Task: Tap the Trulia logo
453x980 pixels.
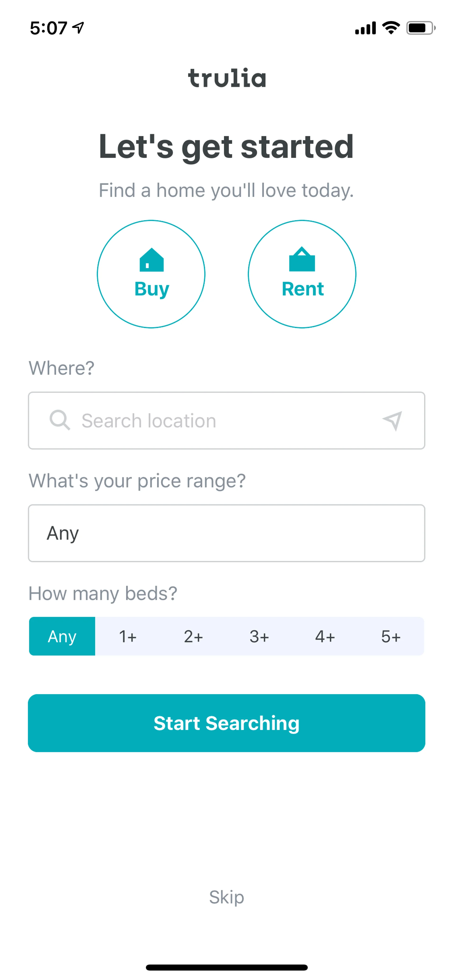Action: tap(226, 78)
